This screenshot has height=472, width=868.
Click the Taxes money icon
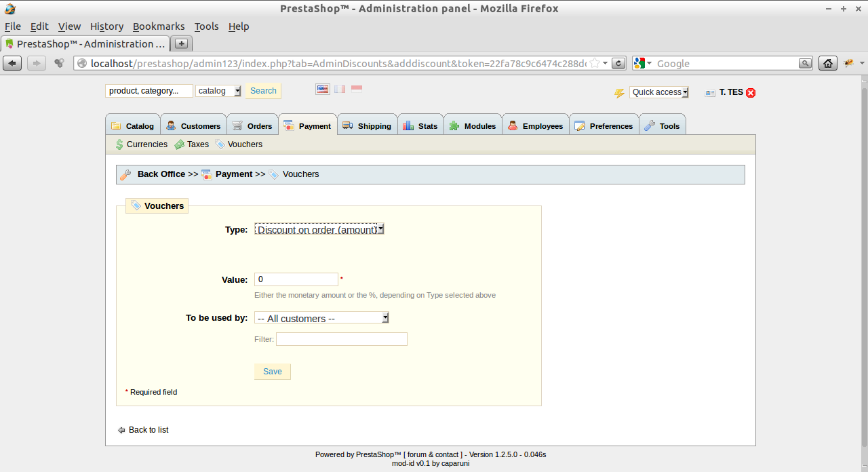click(x=179, y=144)
